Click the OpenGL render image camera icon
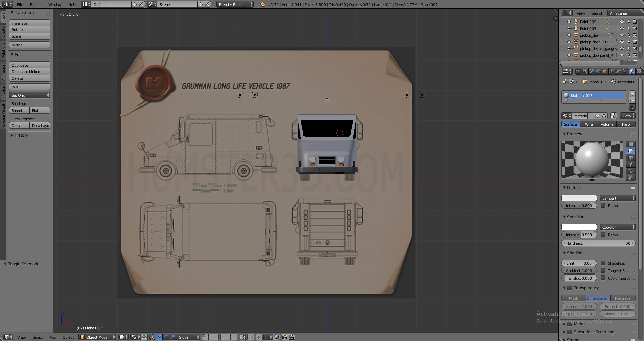 [285, 337]
